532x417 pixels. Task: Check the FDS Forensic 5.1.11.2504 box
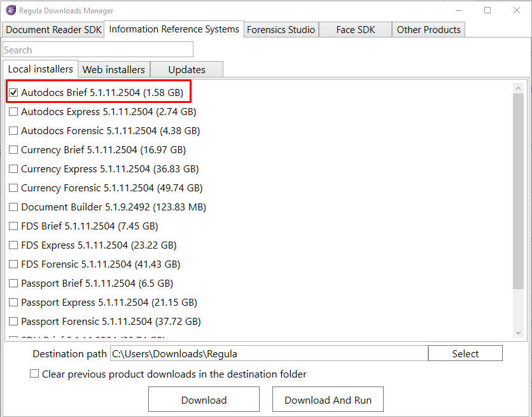[13, 264]
